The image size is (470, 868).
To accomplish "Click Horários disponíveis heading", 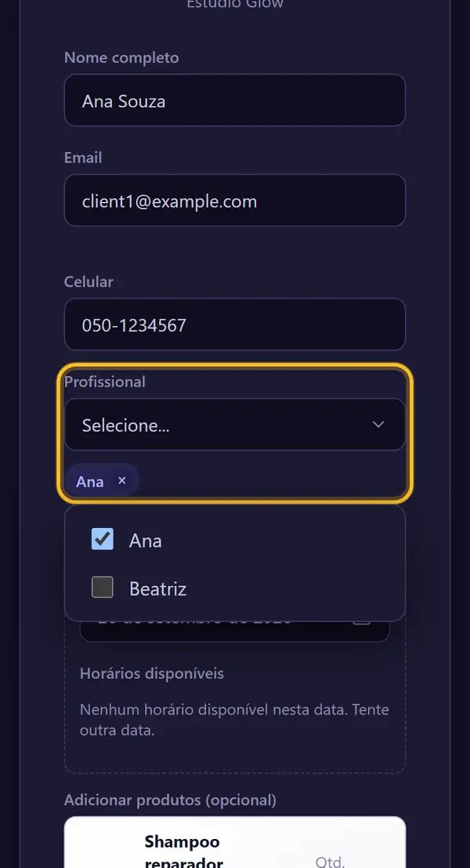I will point(152,674).
